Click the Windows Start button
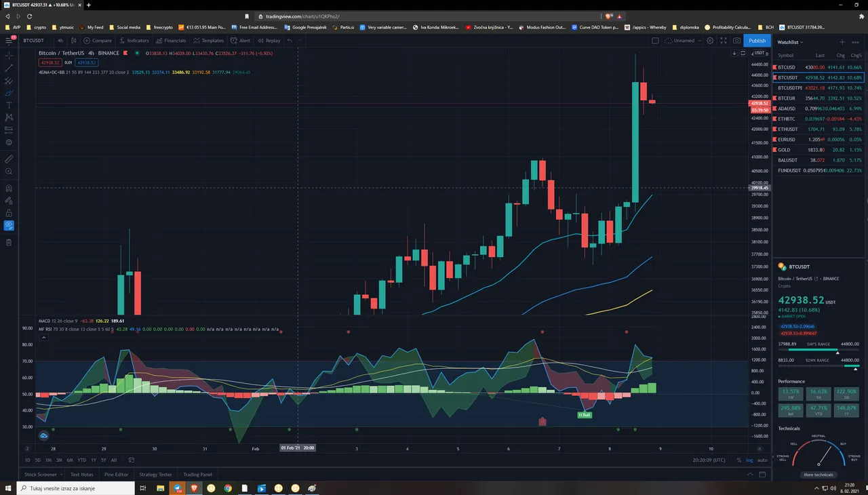868x495 pixels. click(x=9, y=488)
